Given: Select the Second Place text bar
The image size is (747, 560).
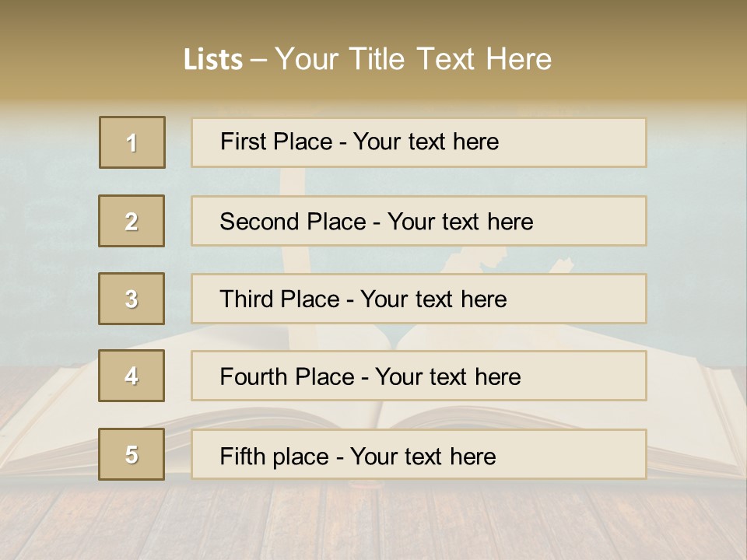Looking at the screenshot, I should (x=419, y=221).
